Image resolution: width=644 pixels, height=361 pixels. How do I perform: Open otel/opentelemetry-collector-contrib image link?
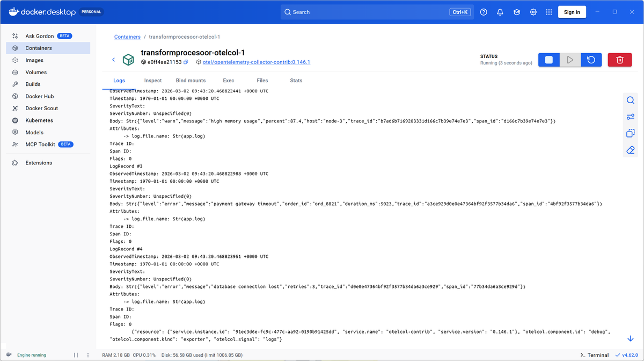point(256,62)
